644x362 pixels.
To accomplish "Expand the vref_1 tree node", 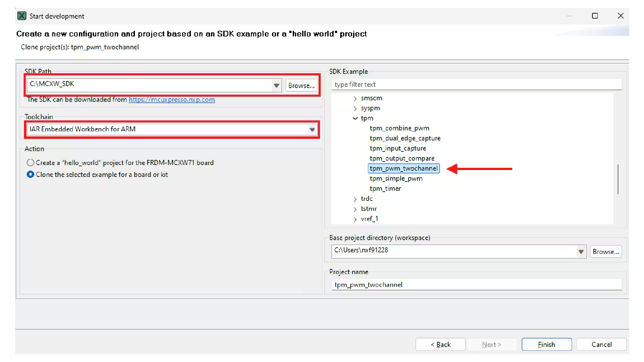I will 355,219.
